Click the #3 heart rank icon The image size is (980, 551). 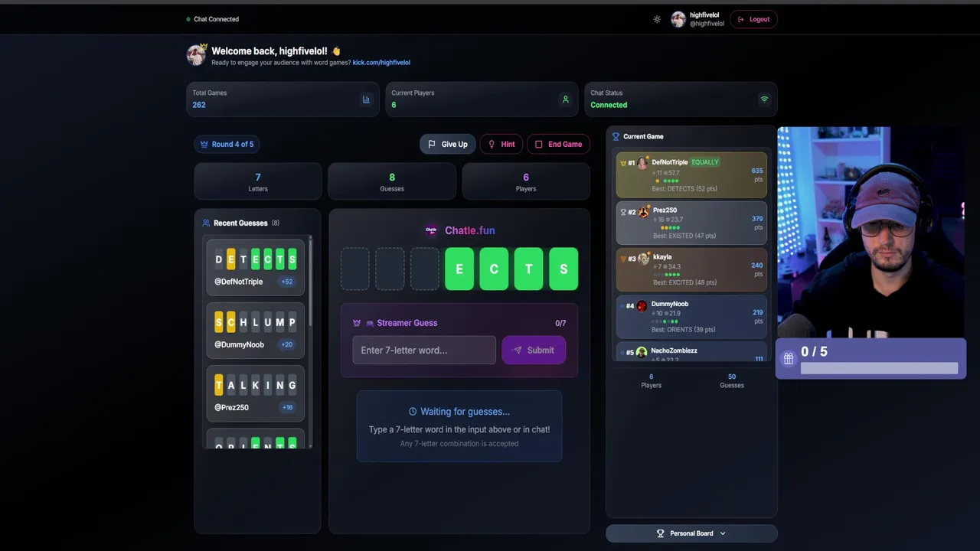(x=623, y=259)
